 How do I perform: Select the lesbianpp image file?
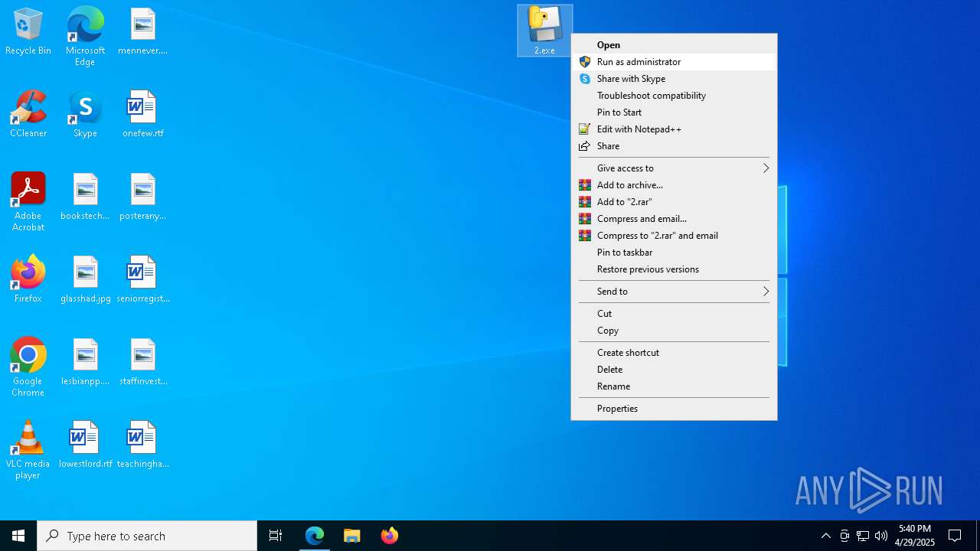[x=85, y=363]
